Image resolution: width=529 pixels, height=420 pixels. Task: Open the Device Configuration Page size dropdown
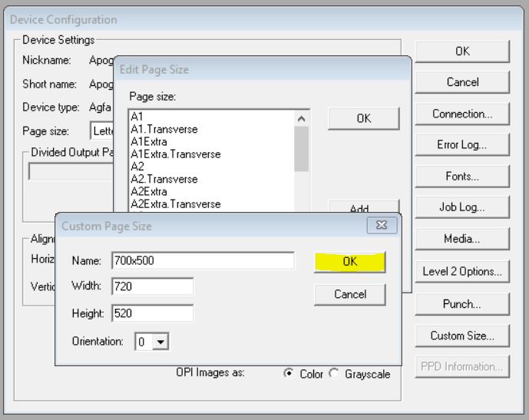[x=102, y=131]
